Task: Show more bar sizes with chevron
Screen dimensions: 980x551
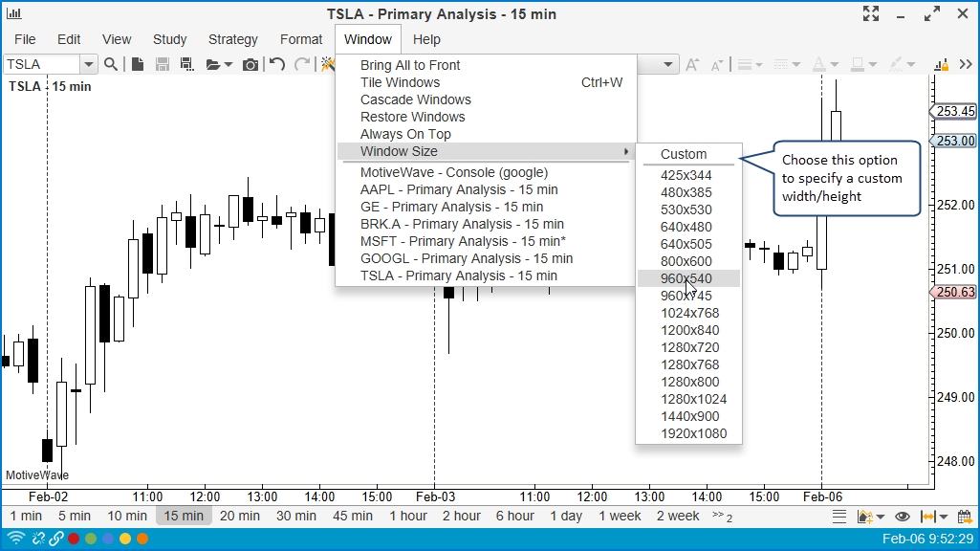Action: pos(722,516)
